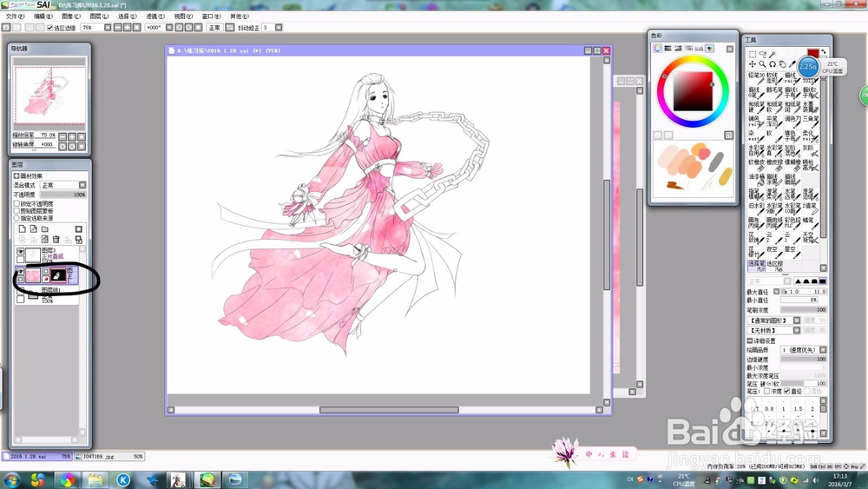Toggle 详细设置 detailed settings section
Viewport: 868px width, 489px height.
pyautogui.click(x=750, y=340)
